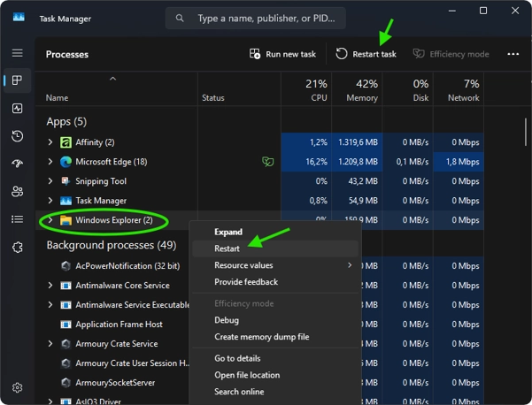Image resolution: width=532 pixels, height=405 pixels.
Task: Click the Task Manager title bar icon
Action: (19, 17)
